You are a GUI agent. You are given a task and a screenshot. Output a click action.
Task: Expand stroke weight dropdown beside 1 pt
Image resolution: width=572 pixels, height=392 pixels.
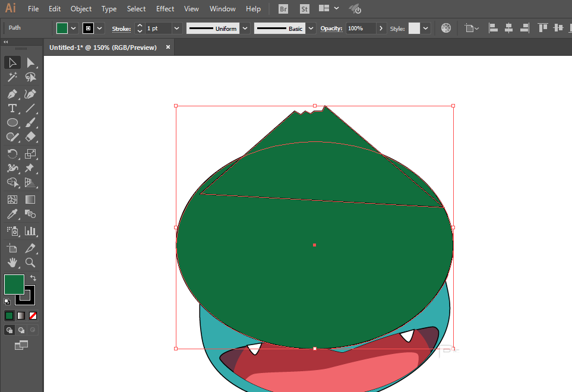coord(176,28)
